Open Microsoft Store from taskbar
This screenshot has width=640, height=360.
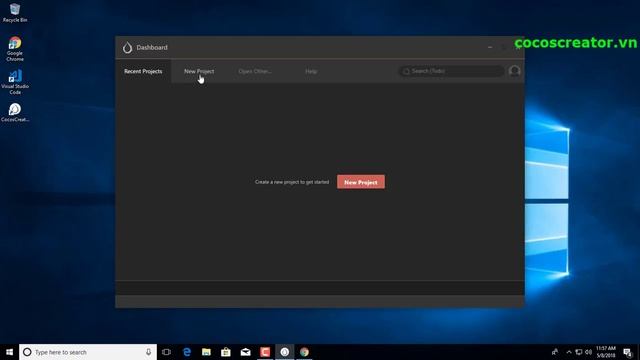tap(226, 352)
